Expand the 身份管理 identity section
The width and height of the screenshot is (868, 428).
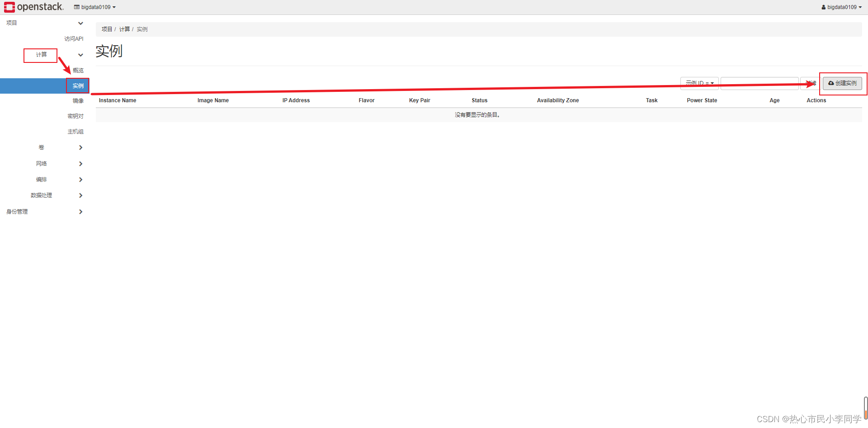[x=44, y=212]
